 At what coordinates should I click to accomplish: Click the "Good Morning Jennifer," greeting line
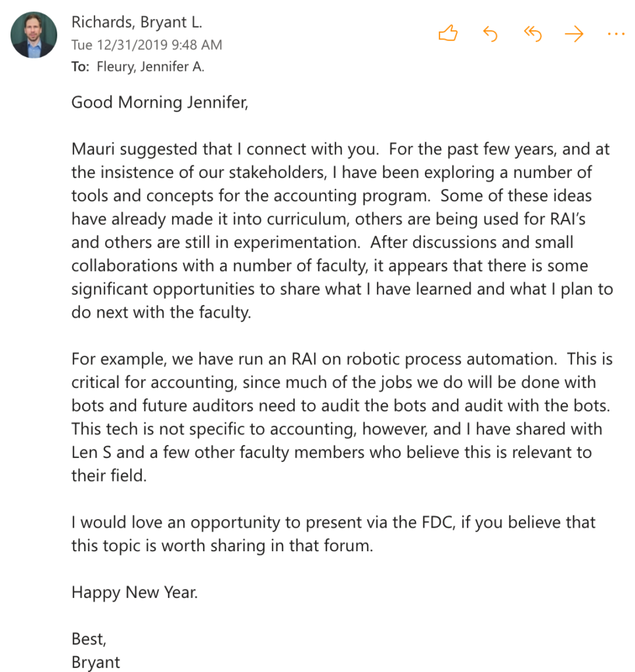point(160,102)
